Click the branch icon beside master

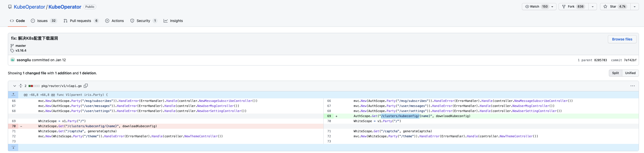tap(12, 46)
